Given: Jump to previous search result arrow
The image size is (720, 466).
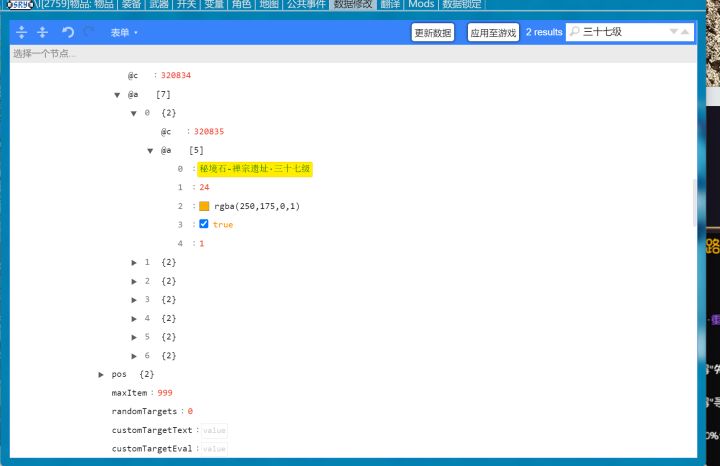Looking at the screenshot, I should click(685, 32).
